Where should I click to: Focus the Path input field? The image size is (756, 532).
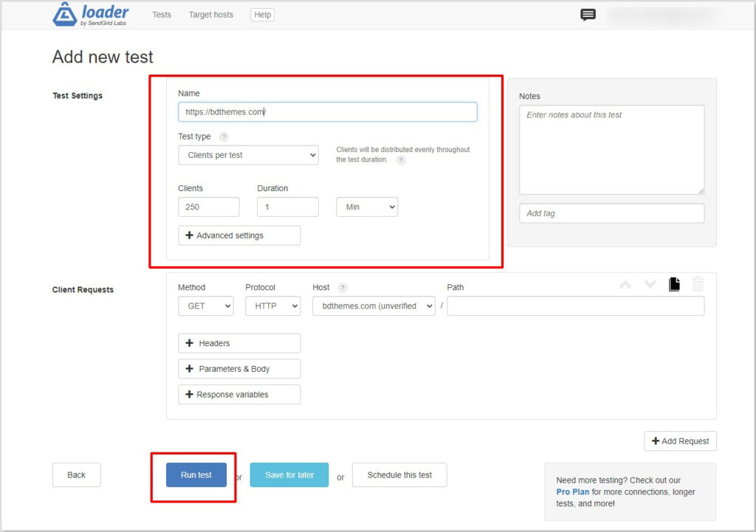coord(576,306)
